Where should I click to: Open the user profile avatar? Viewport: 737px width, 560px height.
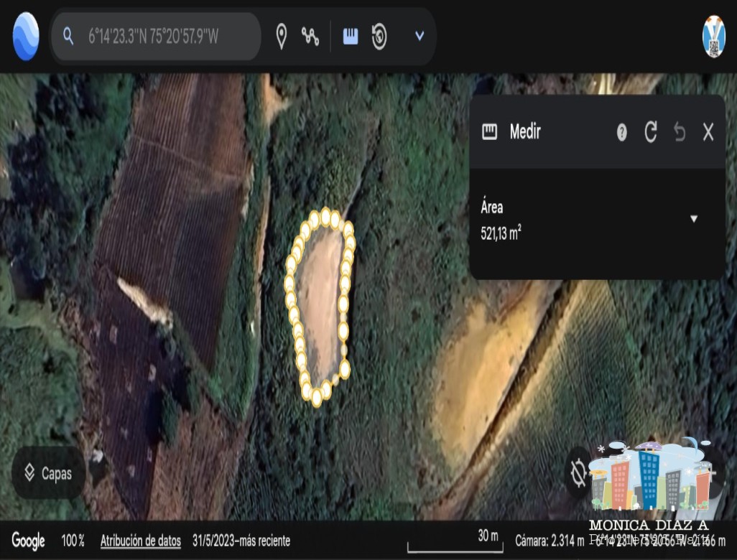713,37
